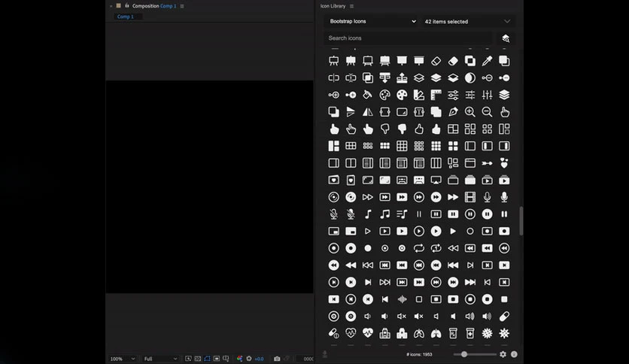Image resolution: width=629 pixels, height=364 pixels.
Task: Select the filled thumbs-up icon
Action: click(436, 129)
